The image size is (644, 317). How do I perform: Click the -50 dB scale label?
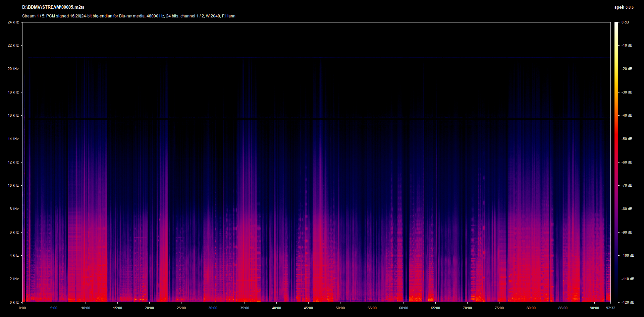click(x=627, y=139)
